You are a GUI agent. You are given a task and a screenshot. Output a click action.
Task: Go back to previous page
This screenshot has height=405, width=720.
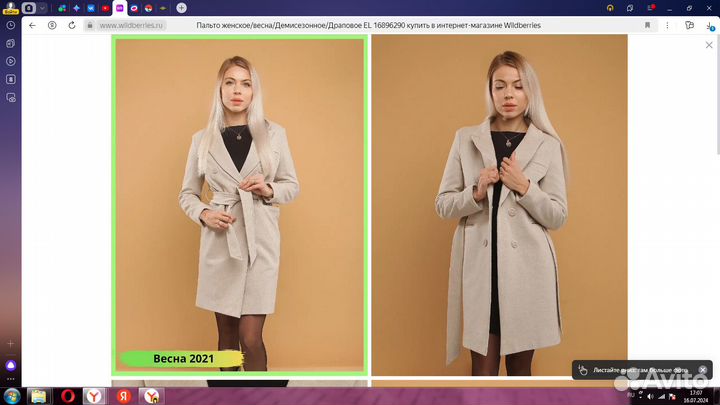pos(32,25)
